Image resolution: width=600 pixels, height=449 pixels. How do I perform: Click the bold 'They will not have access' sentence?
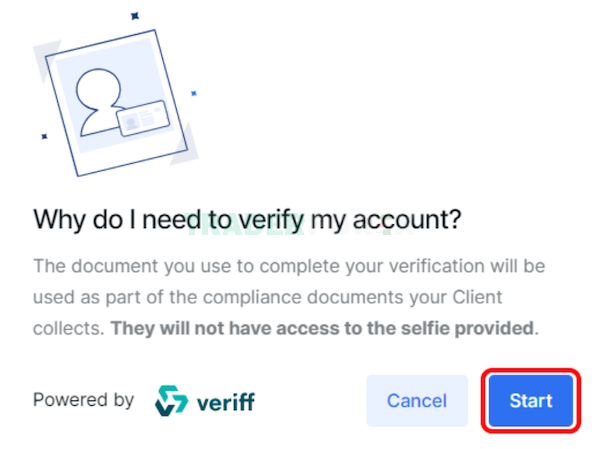tap(324, 328)
